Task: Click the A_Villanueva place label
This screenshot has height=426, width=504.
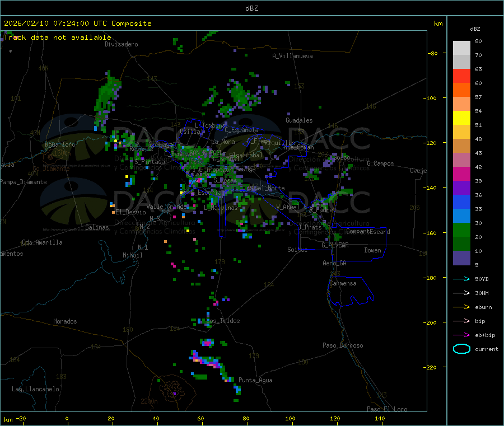Action: click(x=292, y=56)
